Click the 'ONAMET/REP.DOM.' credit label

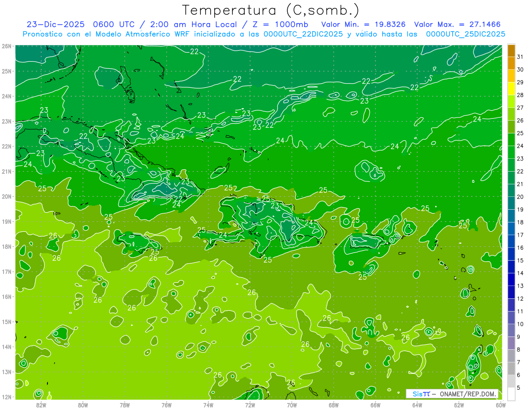click(x=469, y=394)
